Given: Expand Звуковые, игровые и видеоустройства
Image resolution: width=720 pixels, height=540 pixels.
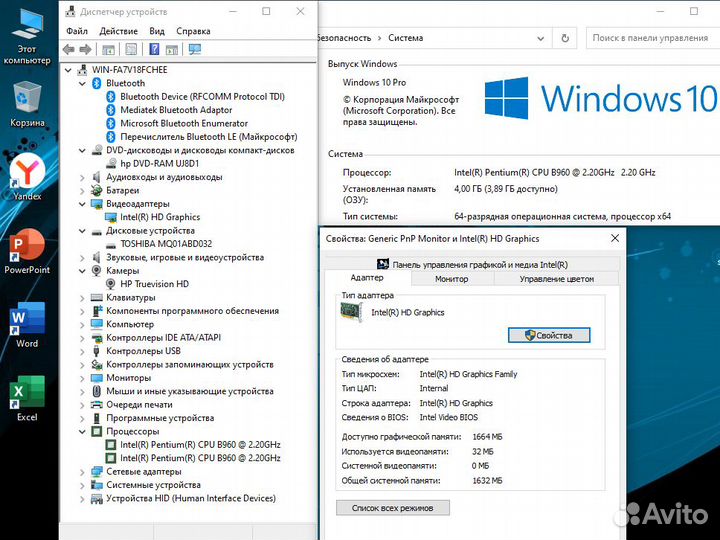Looking at the screenshot, I should 82,258.
